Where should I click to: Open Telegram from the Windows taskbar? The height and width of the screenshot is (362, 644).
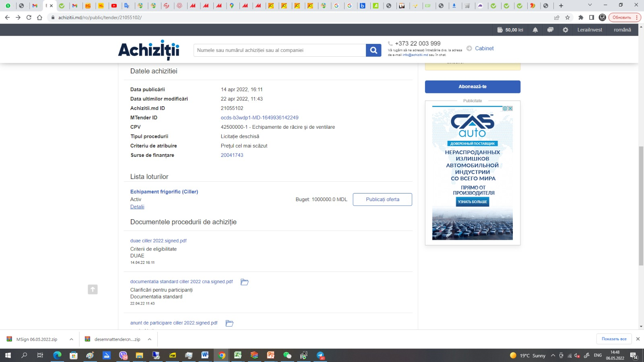(x=320, y=355)
